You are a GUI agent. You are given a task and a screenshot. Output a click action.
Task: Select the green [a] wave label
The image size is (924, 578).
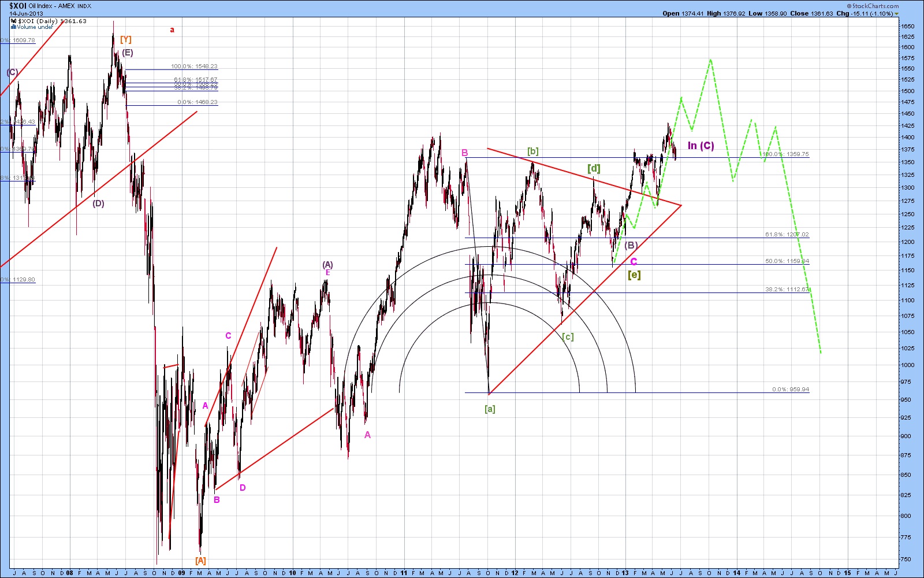[x=490, y=409]
